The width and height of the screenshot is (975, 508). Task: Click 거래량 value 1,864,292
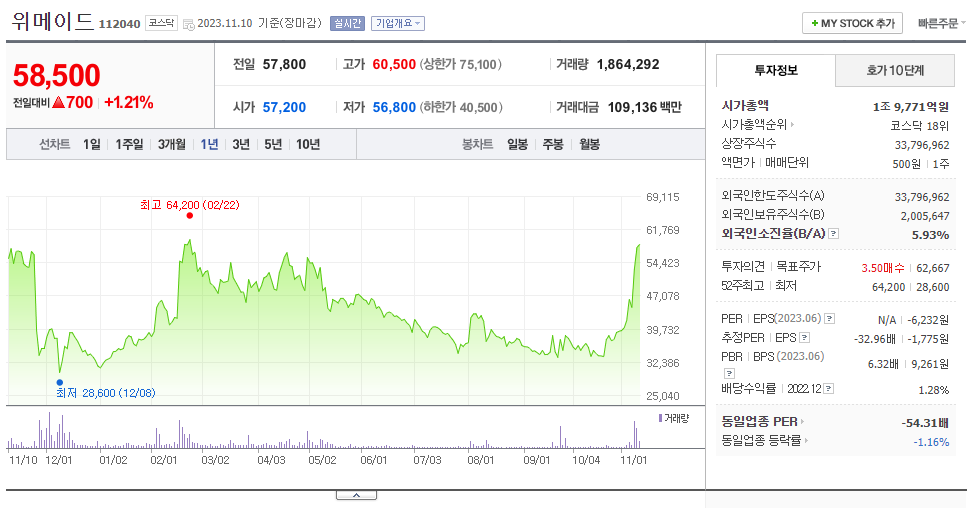tap(628, 64)
